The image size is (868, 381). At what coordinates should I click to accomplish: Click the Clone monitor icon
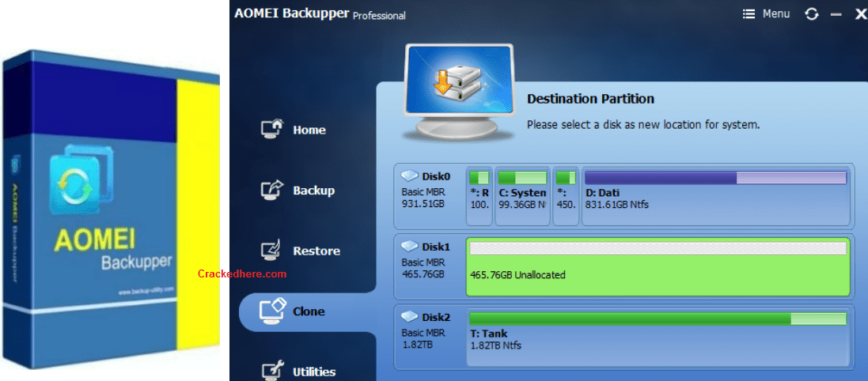click(272, 310)
